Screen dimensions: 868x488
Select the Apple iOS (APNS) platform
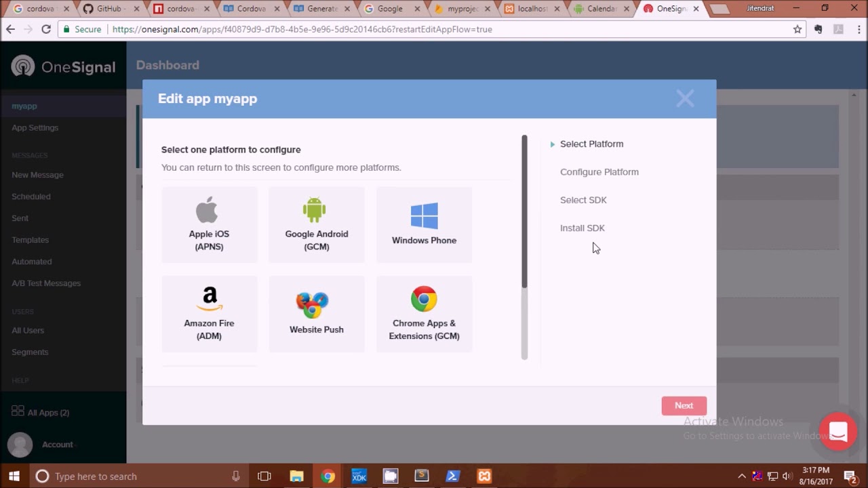(209, 224)
